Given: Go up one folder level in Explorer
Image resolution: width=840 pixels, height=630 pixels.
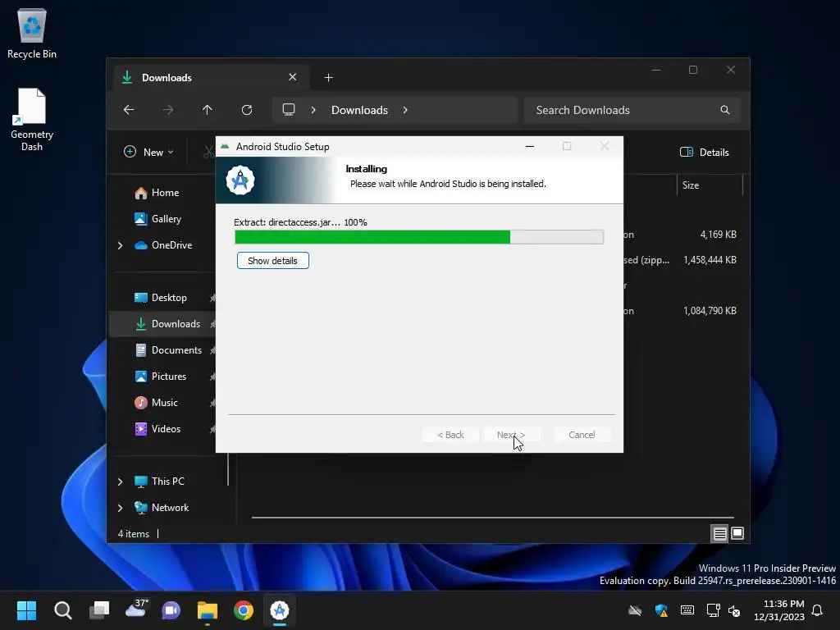Looking at the screenshot, I should pos(208,110).
